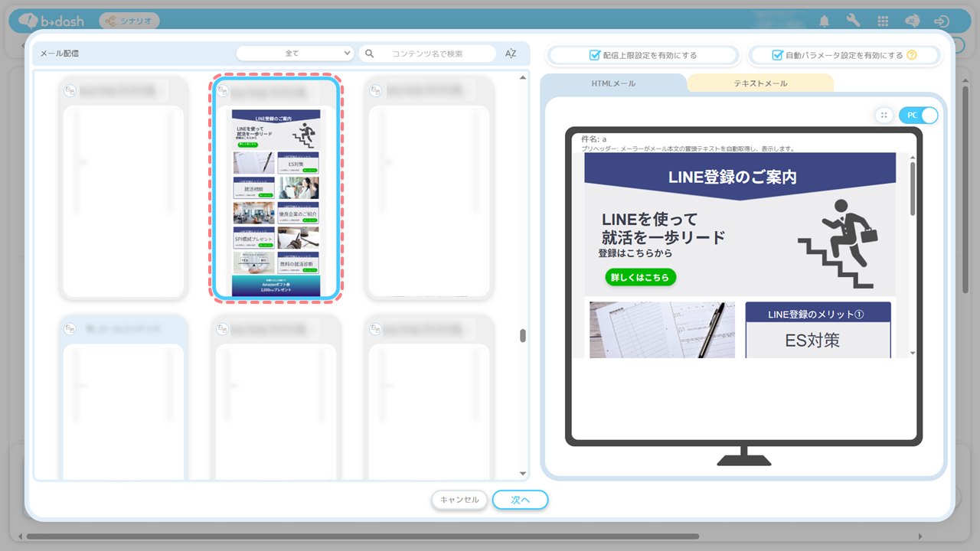Viewport: 980px width, 551px height.
Task: Open the chat support icon
Action: [912, 21]
